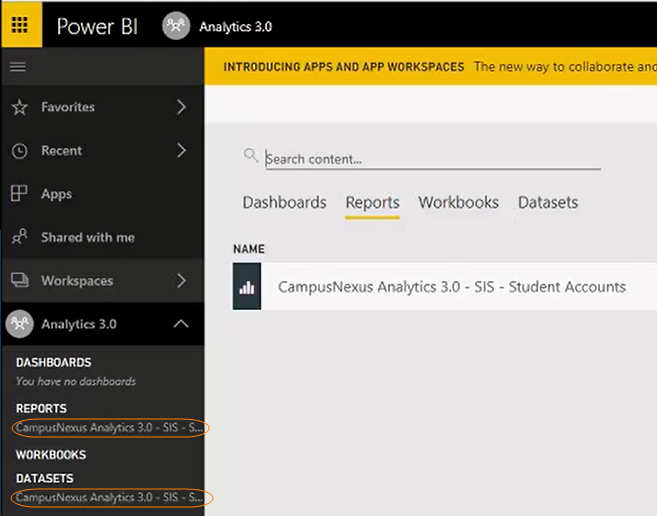Switch to the Dashboards tab
Viewport: 657px width, 516px height.
pos(285,202)
